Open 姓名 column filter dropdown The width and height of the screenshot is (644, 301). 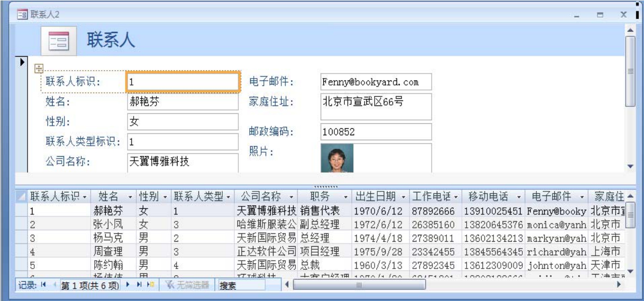coord(131,197)
